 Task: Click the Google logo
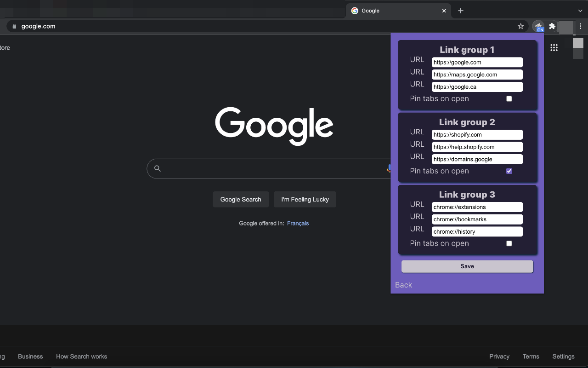pos(274,126)
